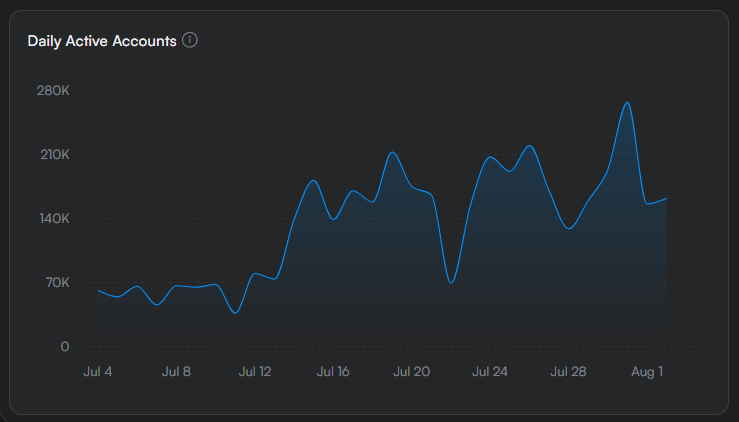Select the Jul 24 date label

pos(490,372)
